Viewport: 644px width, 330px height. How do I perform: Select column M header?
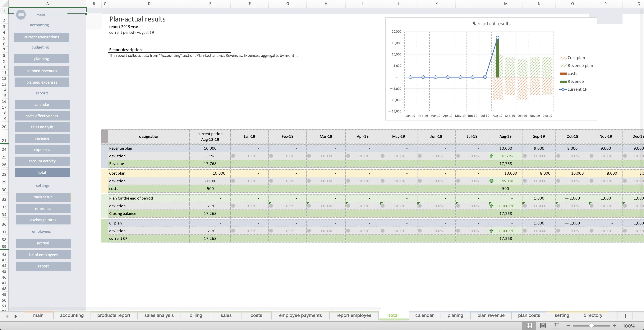click(x=505, y=4)
